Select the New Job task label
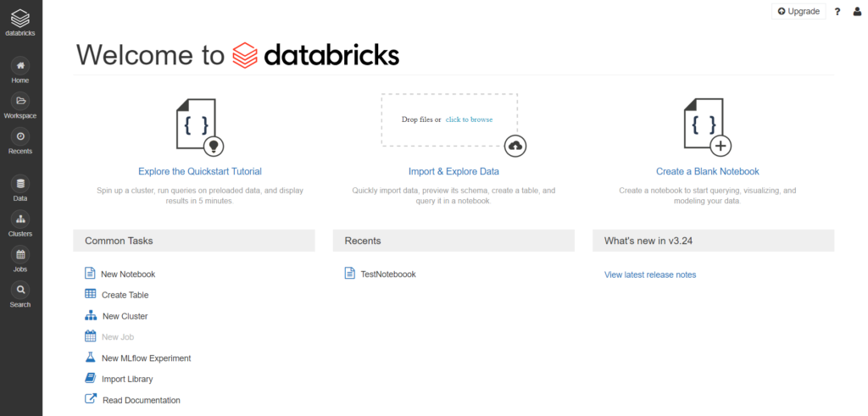The width and height of the screenshot is (868, 416). click(x=118, y=337)
